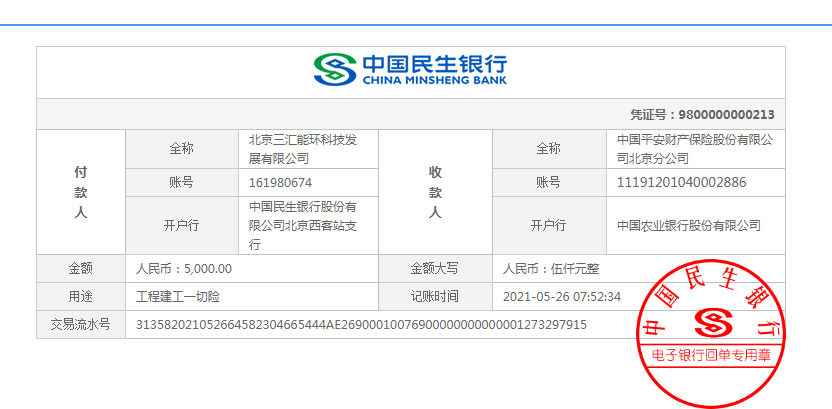Click the 金额 label cell
The image size is (832, 409).
click(81, 269)
